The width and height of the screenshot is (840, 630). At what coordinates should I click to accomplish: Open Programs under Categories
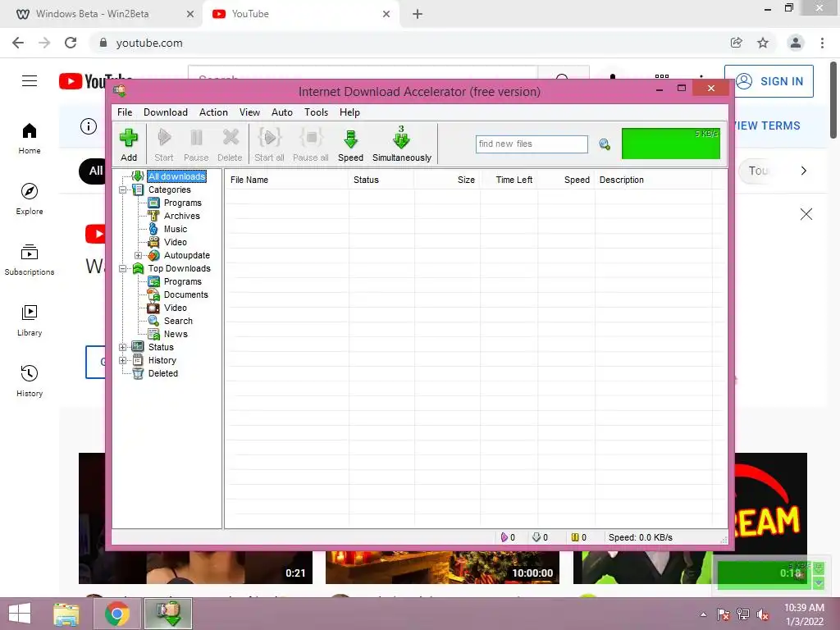(x=183, y=203)
